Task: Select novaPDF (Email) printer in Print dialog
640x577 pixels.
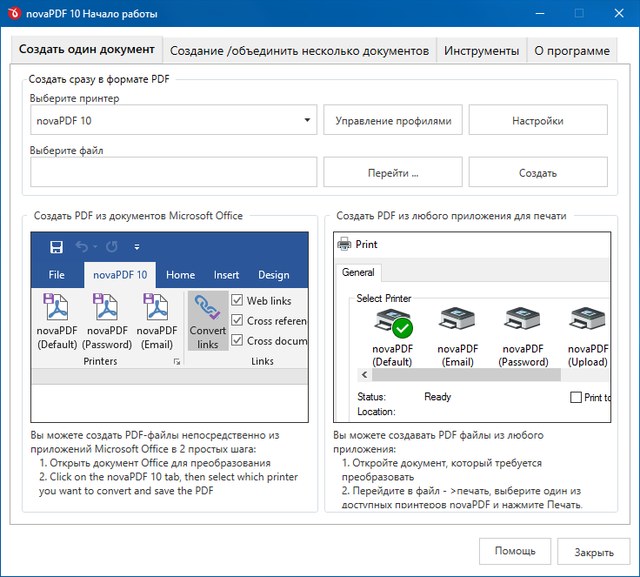Action: [457, 322]
